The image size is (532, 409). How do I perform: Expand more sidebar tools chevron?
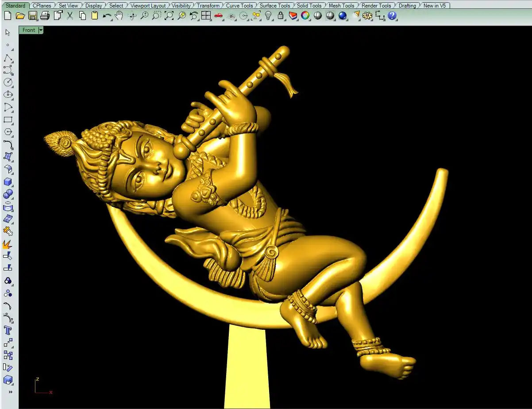(x=10, y=392)
